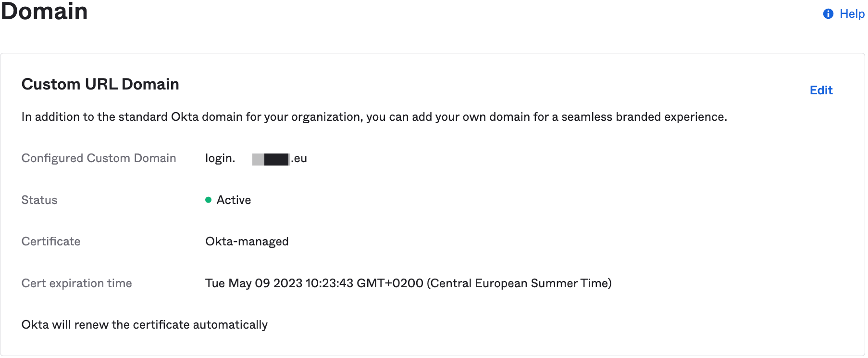Click the Domain page heading
868x358 pixels.
[x=44, y=12]
